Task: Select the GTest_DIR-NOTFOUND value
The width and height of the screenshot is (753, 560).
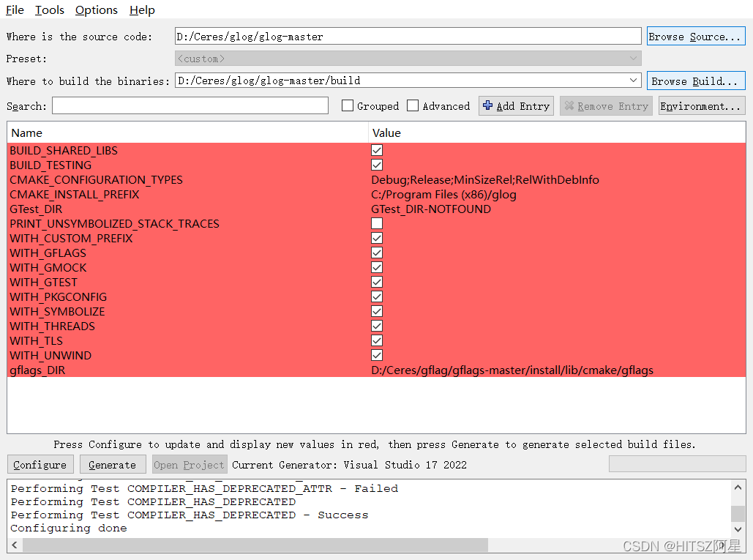Action: (x=431, y=209)
